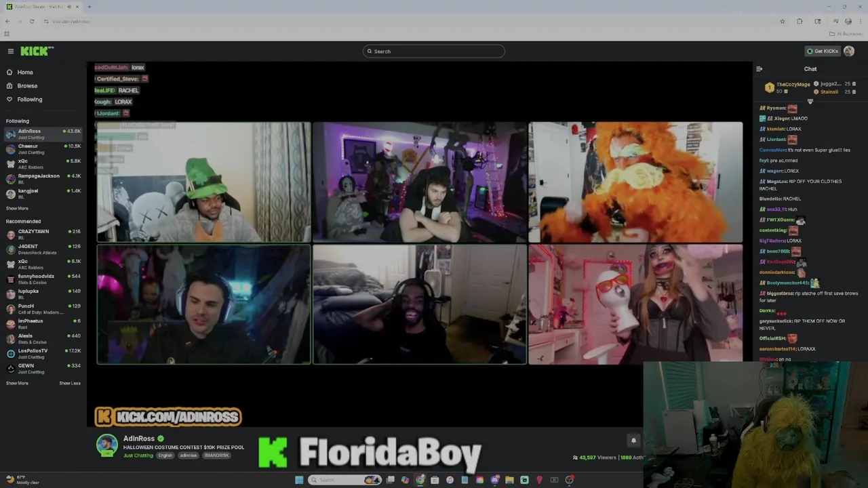Image resolution: width=868 pixels, height=488 pixels.
Task: Open GEWN recommended channel
Action: click(43, 369)
